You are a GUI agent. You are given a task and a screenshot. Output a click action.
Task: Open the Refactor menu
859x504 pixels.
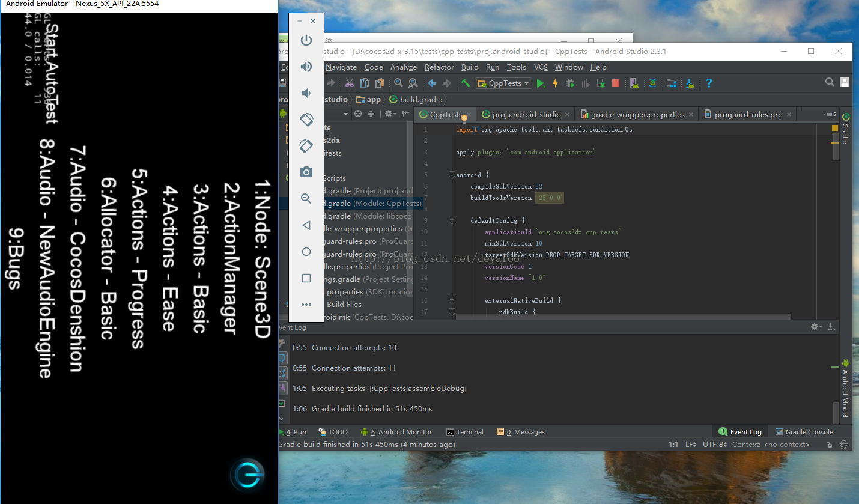pos(439,67)
